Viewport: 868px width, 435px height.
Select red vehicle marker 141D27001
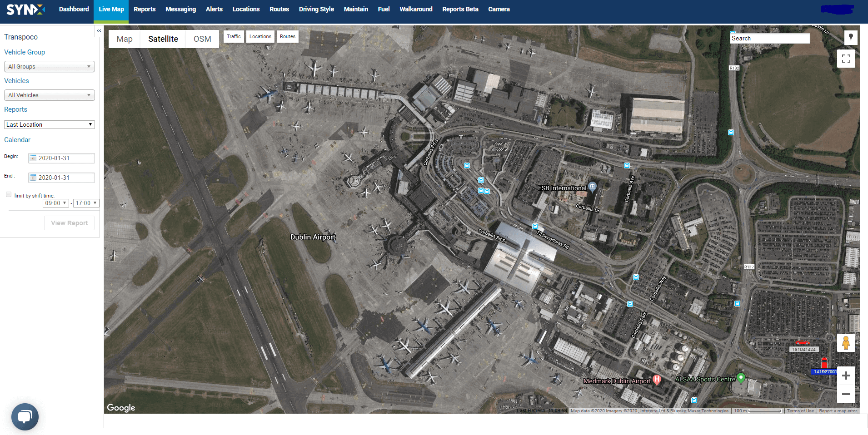click(824, 363)
